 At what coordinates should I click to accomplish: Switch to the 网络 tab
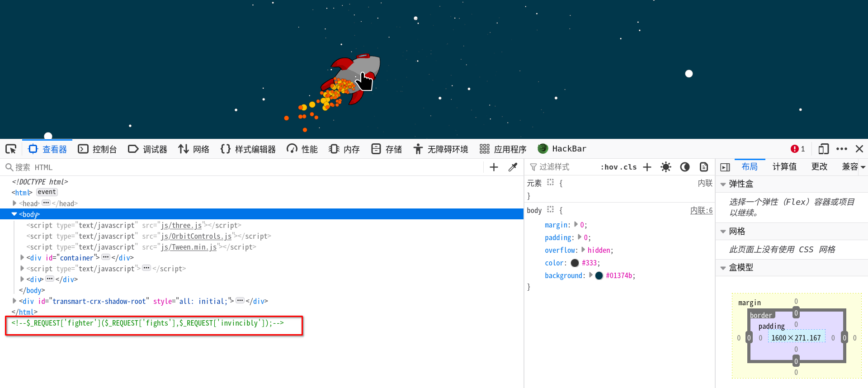pos(194,149)
